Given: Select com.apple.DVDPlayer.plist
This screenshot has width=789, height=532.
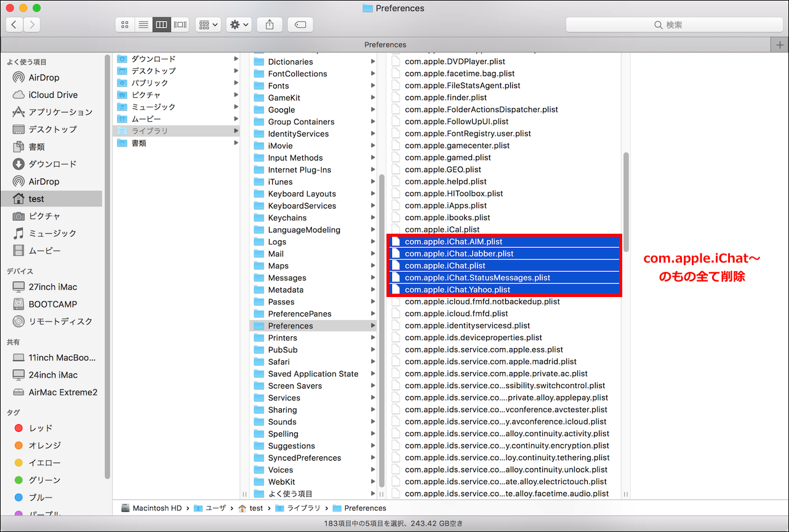Looking at the screenshot, I should click(x=503, y=62).
